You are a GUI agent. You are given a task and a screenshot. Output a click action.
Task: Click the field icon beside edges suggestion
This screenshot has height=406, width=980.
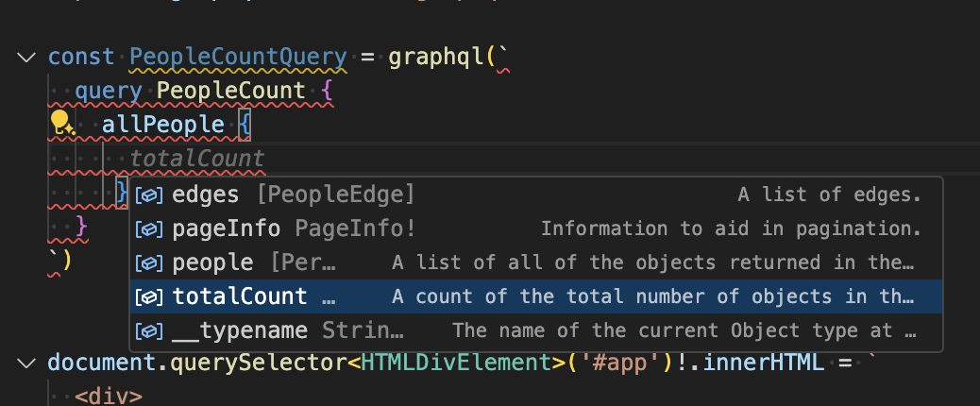[x=146, y=195]
